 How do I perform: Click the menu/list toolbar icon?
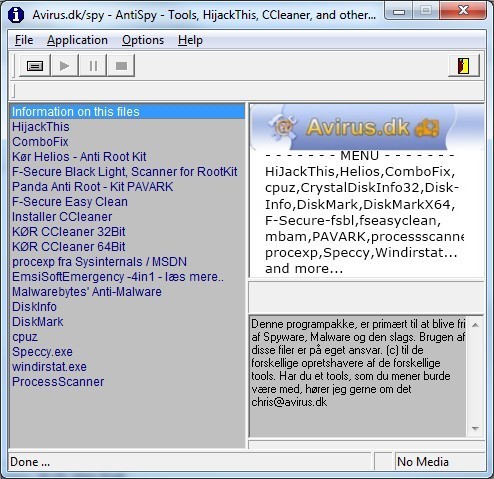pyautogui.click(x=35, y=66)
